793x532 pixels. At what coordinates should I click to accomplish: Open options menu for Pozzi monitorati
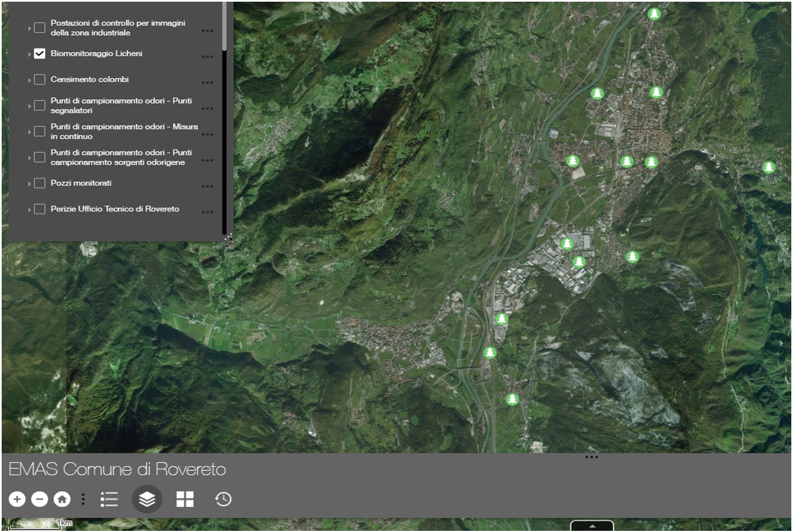click(x=207, y=186)
